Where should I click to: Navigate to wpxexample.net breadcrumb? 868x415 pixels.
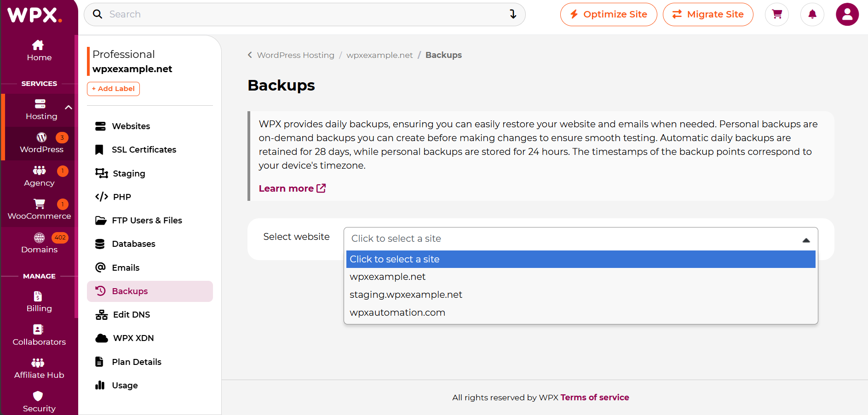(379, 55)
